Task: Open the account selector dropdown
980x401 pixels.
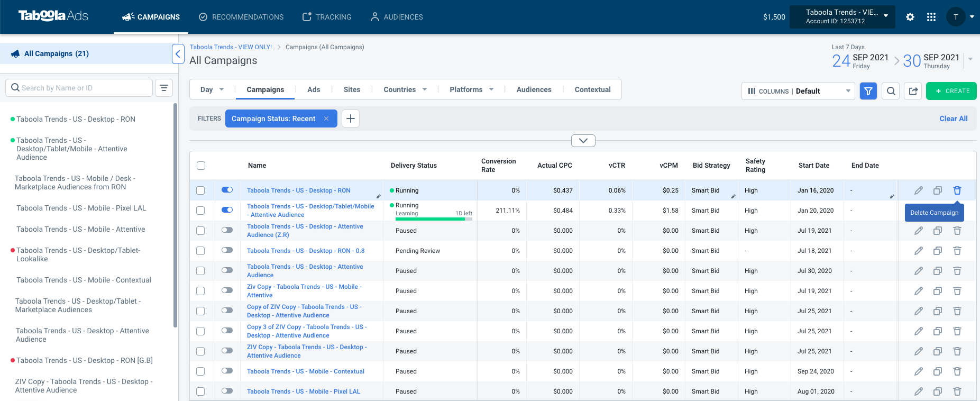Action: click(x=842, y=17)
